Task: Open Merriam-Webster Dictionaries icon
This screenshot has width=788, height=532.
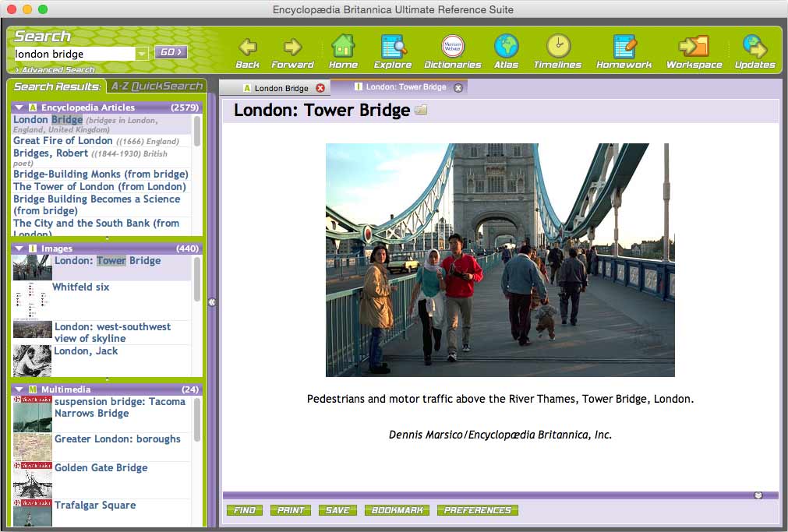Action: coord(452,46)
